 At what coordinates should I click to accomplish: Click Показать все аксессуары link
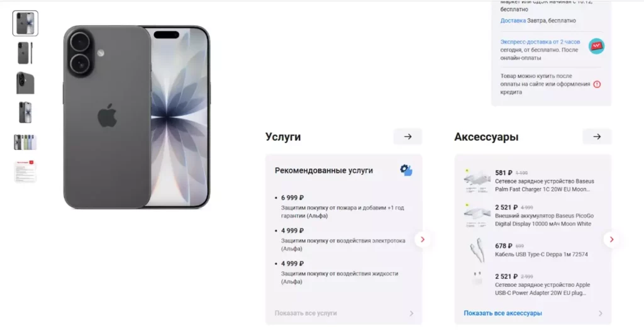pyautogui.click(x=502, y=313)
